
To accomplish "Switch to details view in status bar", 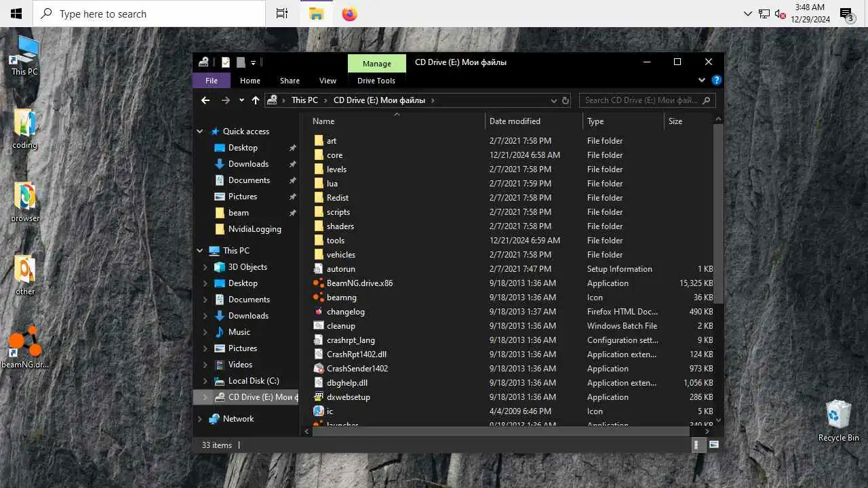I will pos(697,445).
